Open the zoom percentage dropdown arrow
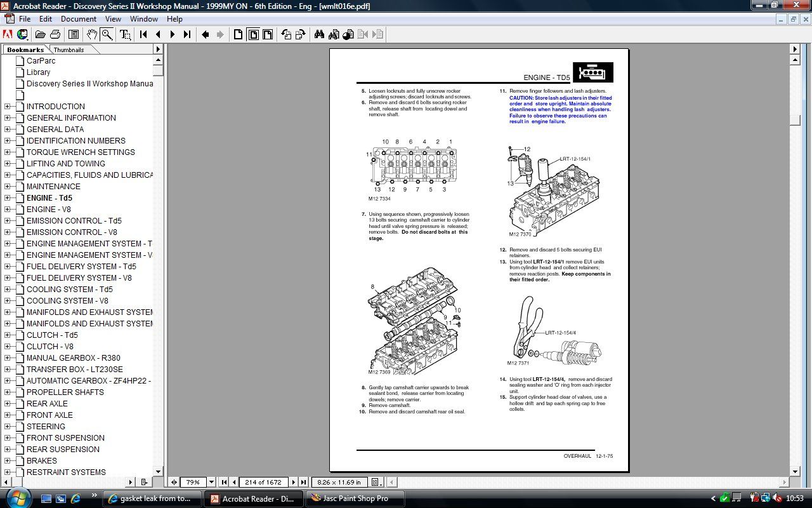The width and height of the screenshot is (812, 508). tap(212, 483)
